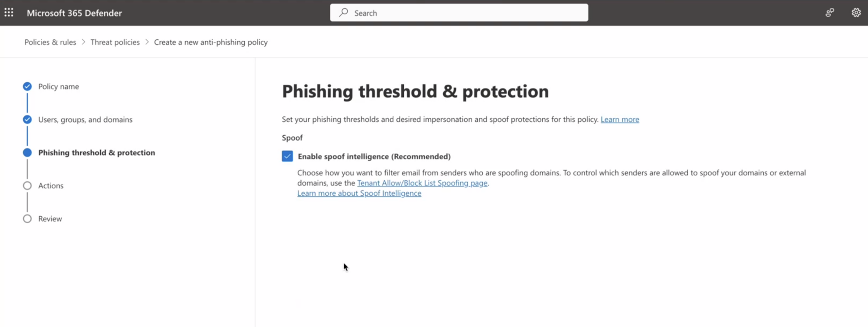Open the Tenant Allow/Block List Spoofing page link
868x327 pixels.
tap(422, 183)
